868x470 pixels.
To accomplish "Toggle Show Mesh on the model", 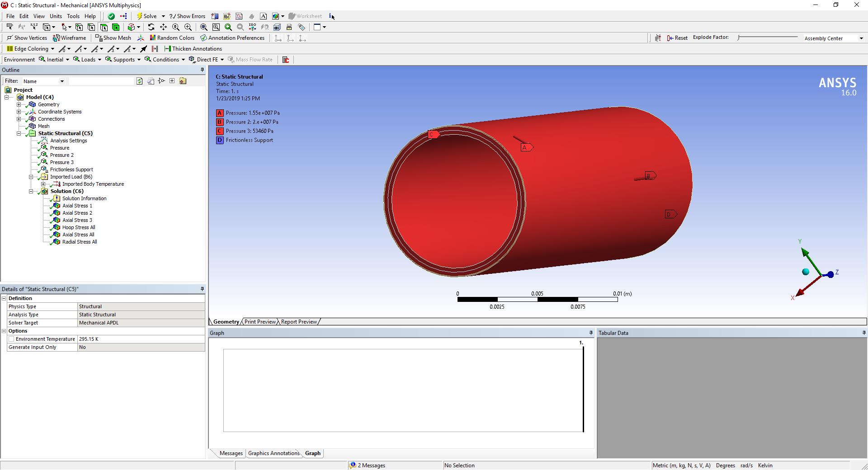I will point(113,38).
